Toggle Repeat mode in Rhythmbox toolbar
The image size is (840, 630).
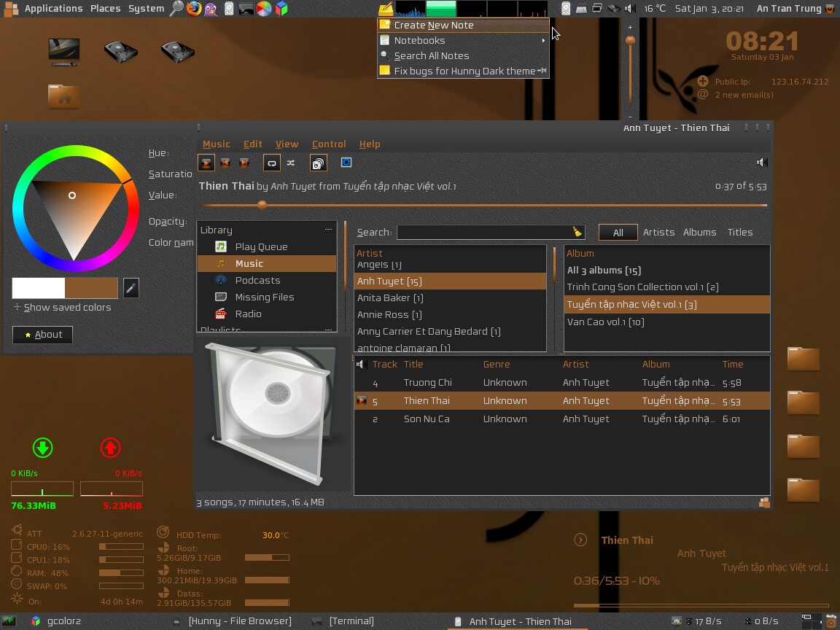click(271, 163)
